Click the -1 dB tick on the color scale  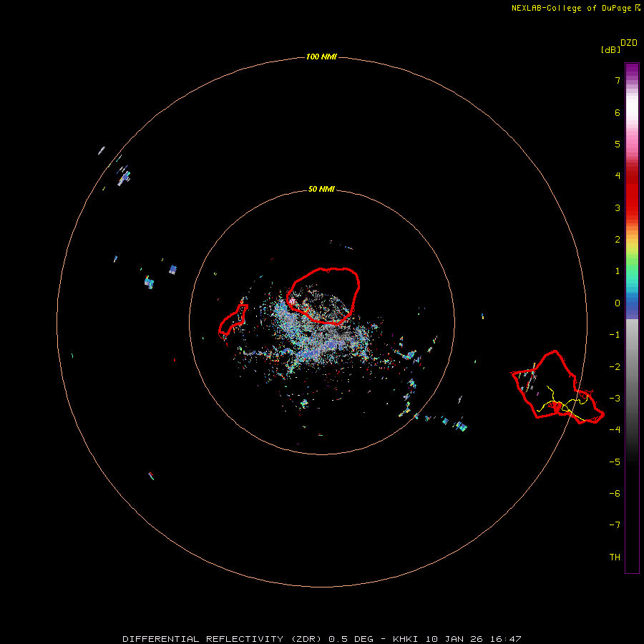pos(615,335)
